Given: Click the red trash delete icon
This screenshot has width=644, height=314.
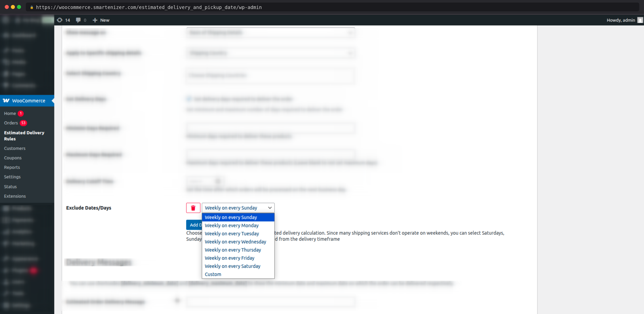Looking at the screenshot, I should pos(193,208).
